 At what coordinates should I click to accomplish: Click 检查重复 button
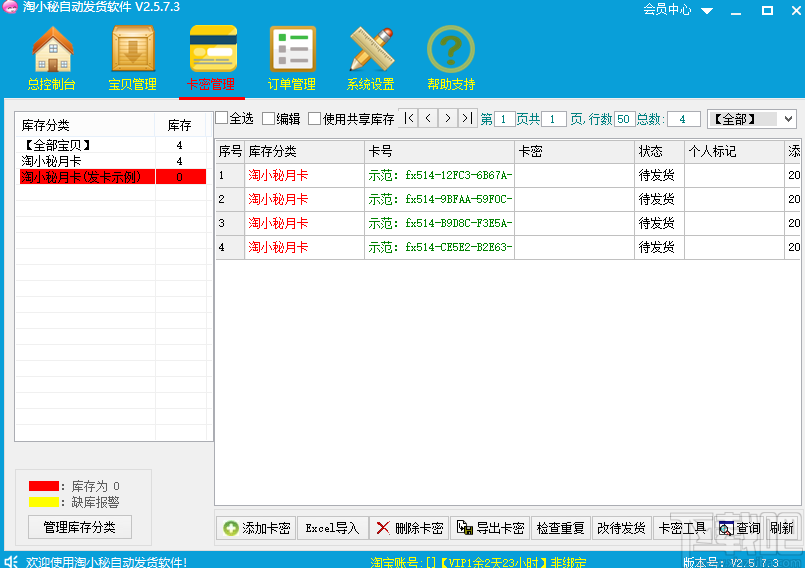pyautogui.click(x=561, y=528)
